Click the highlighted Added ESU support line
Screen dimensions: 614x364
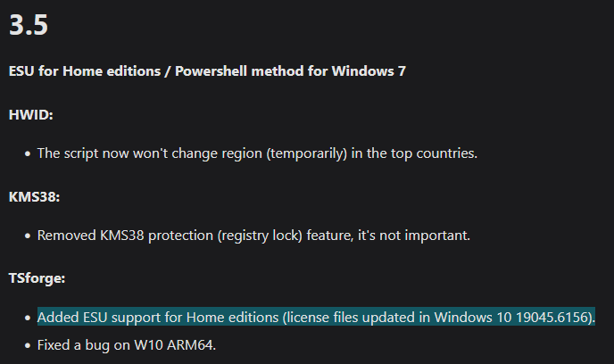pyautogui.click(x=316, y=317)
